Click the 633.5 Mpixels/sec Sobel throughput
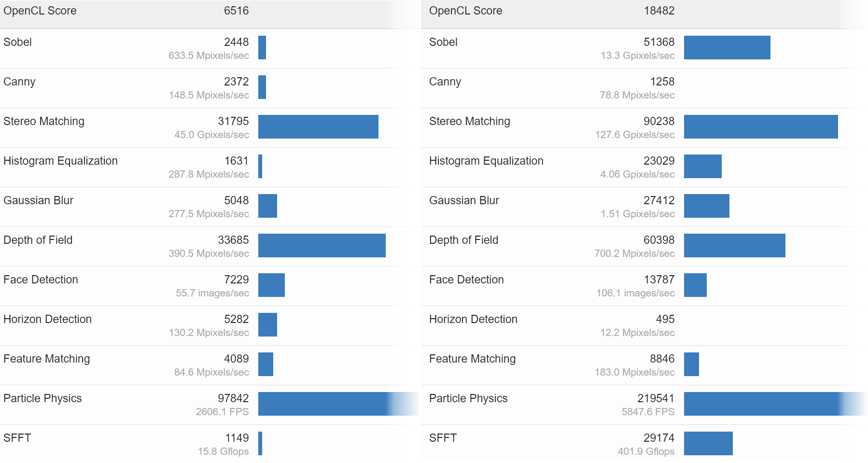 pyautogui.click(x=209, y=56)
